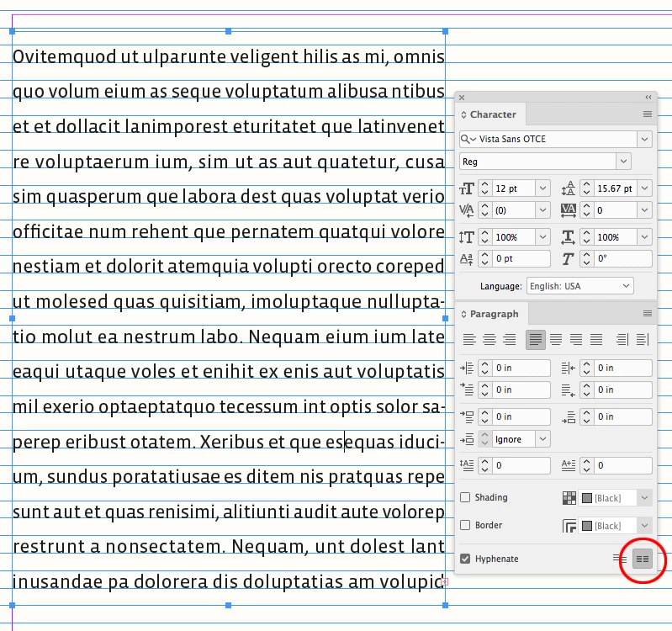Open leading 15.67 pt dropdown
Image resolution: width=672 pixels, height=631 pixels.
click(644, 188)
